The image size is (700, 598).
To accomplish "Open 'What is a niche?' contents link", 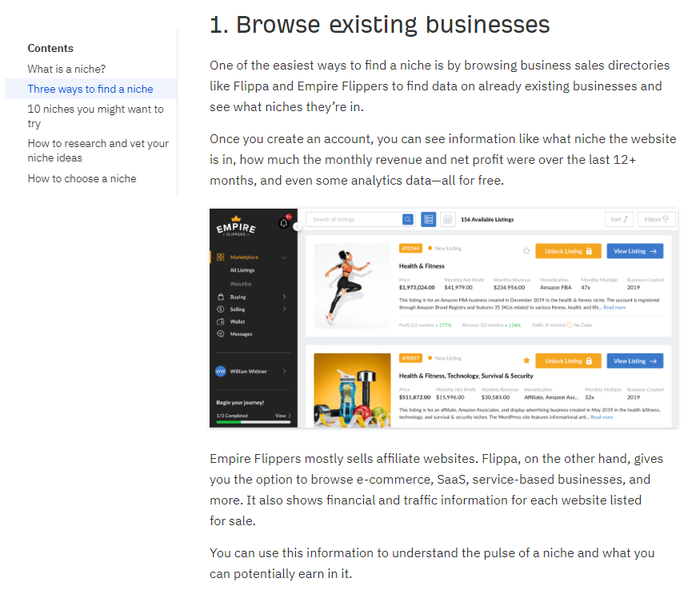I will tap(66, 70).
